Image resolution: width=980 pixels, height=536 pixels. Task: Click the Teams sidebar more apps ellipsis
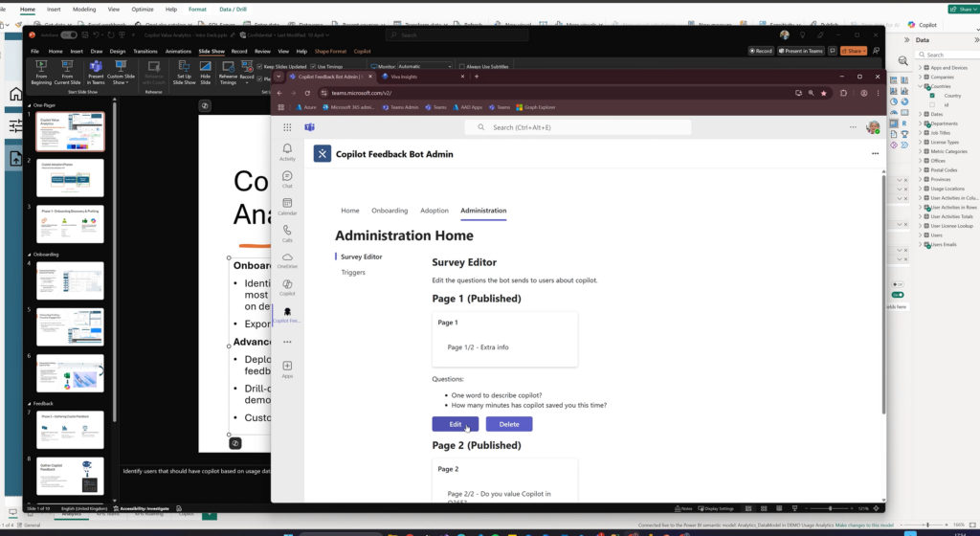point(287,342)
